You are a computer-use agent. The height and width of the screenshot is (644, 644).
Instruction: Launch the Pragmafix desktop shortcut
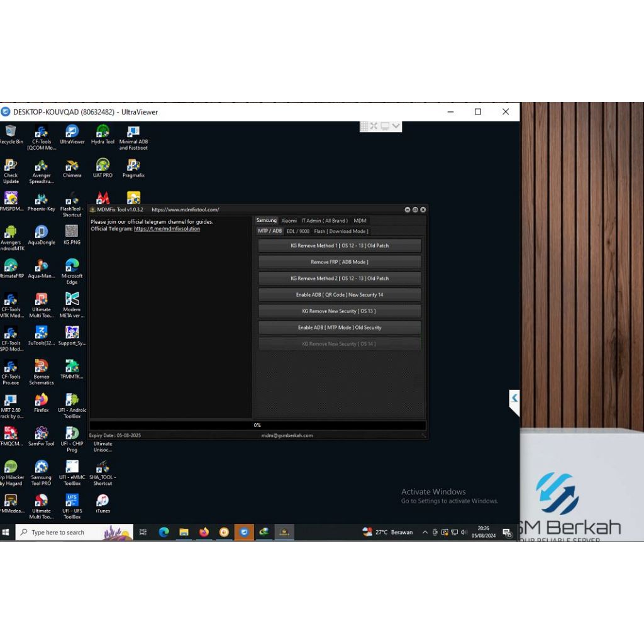click(133, 169)
